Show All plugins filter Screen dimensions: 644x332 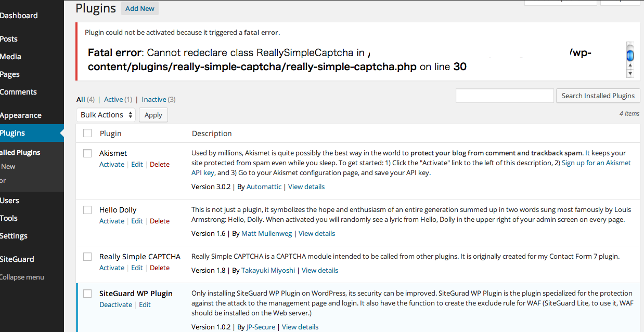[81, 99]
